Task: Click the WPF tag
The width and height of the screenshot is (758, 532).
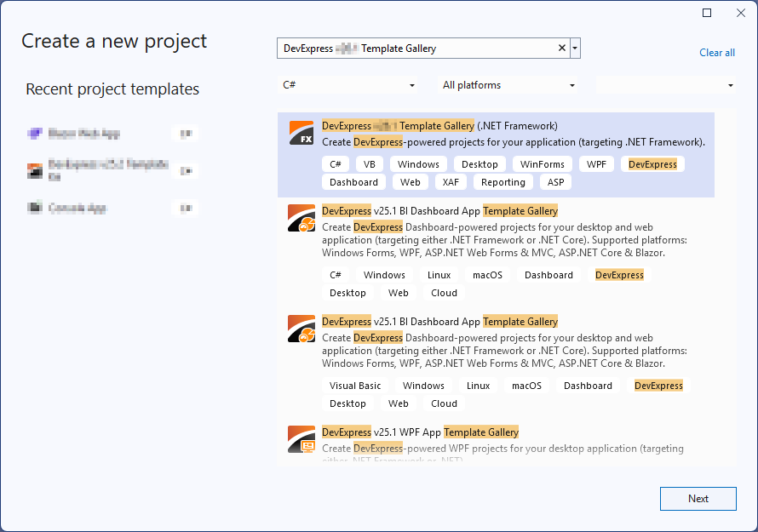Action: pyautogui.click(x=596, y=164)
